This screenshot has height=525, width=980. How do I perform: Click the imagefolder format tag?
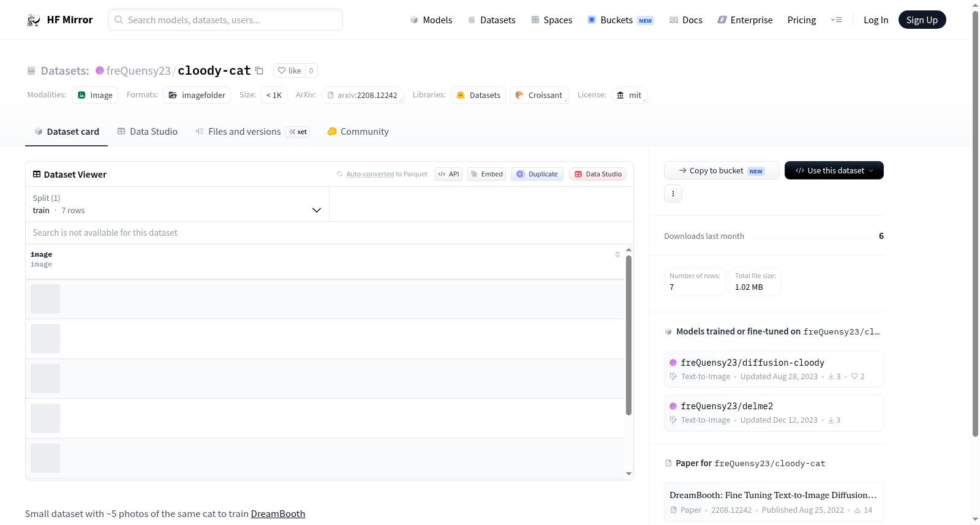(197, 95)
